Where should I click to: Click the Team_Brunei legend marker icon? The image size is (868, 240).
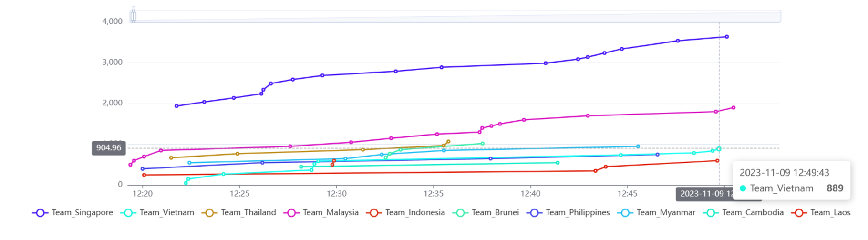pos(460,213)
